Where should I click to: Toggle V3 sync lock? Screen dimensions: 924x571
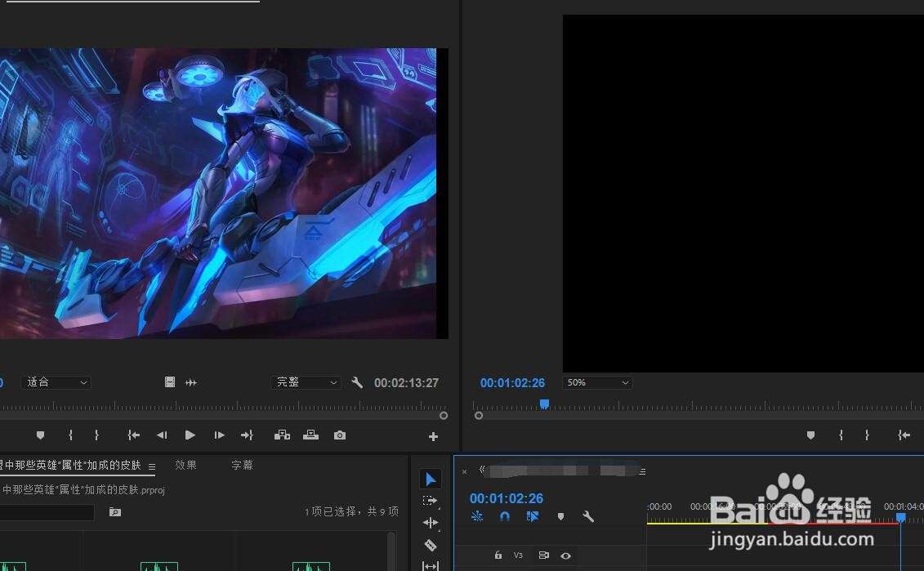[x=544, y=555]
